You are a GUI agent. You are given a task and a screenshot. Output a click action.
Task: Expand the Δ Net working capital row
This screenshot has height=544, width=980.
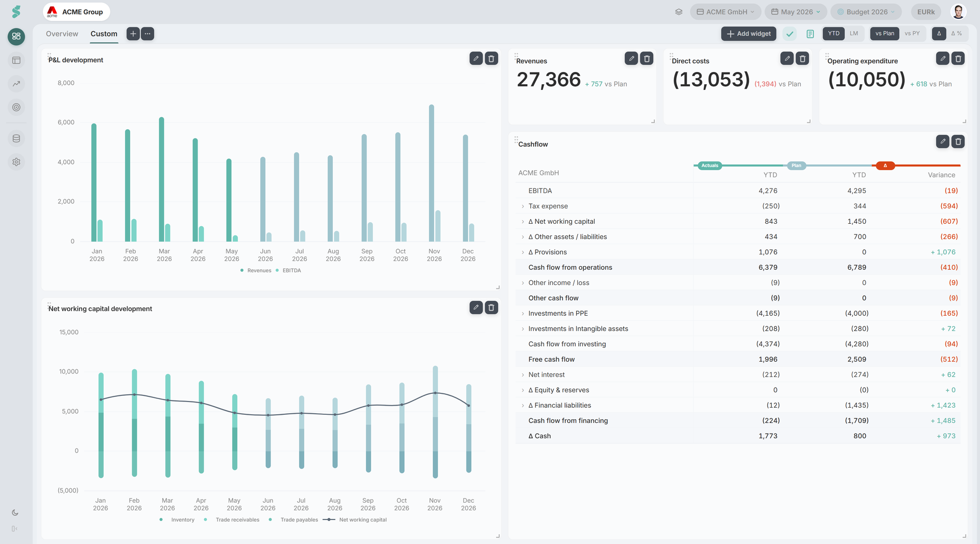click(523, 222)
